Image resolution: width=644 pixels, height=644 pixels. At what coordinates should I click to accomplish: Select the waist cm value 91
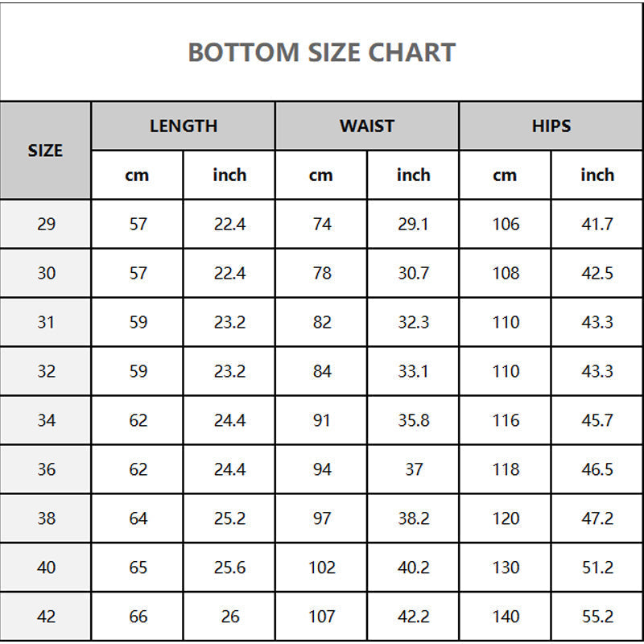click(322, 420)
